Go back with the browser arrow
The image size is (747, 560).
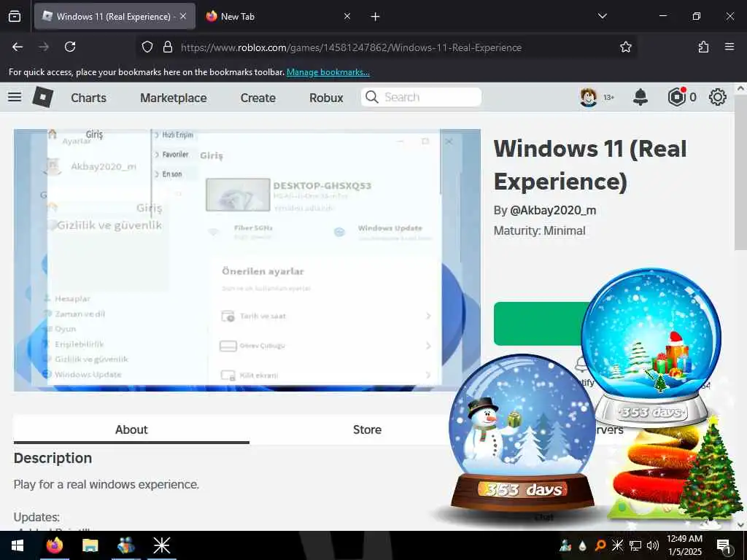pyautogui.click(x=18, y=47)
